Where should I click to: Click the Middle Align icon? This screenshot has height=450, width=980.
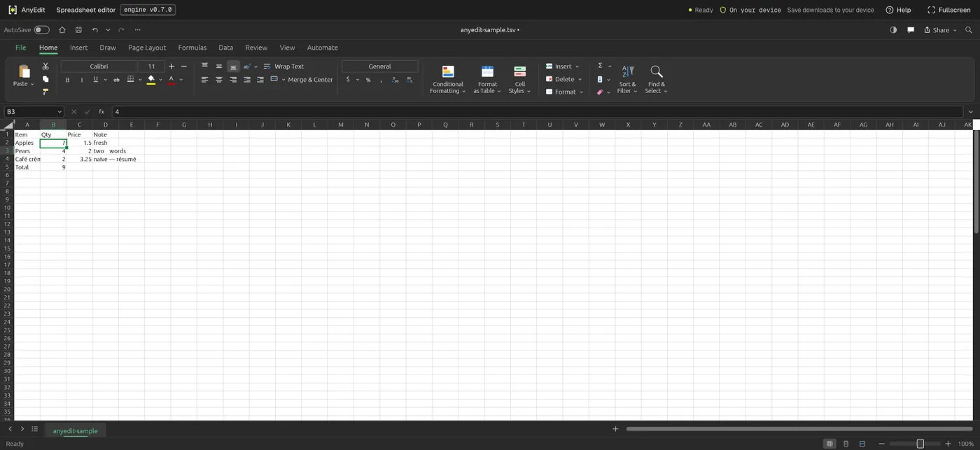point(219,66)
